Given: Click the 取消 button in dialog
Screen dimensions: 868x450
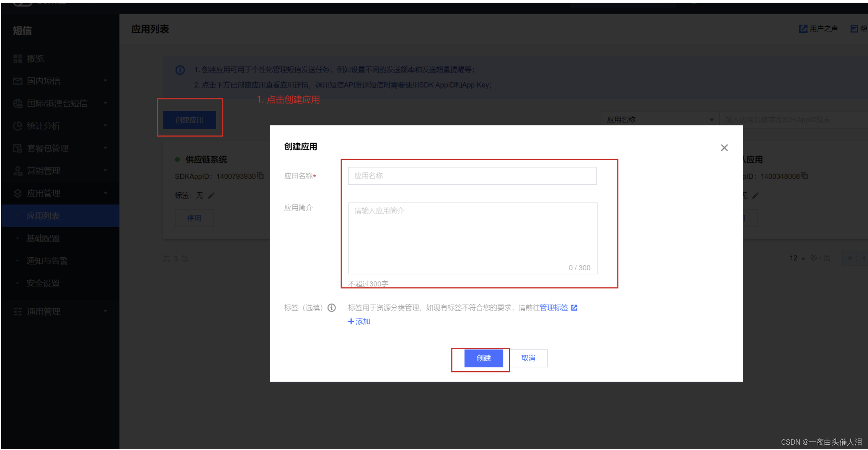Looking at the screenshot, I should coord(528,358).
